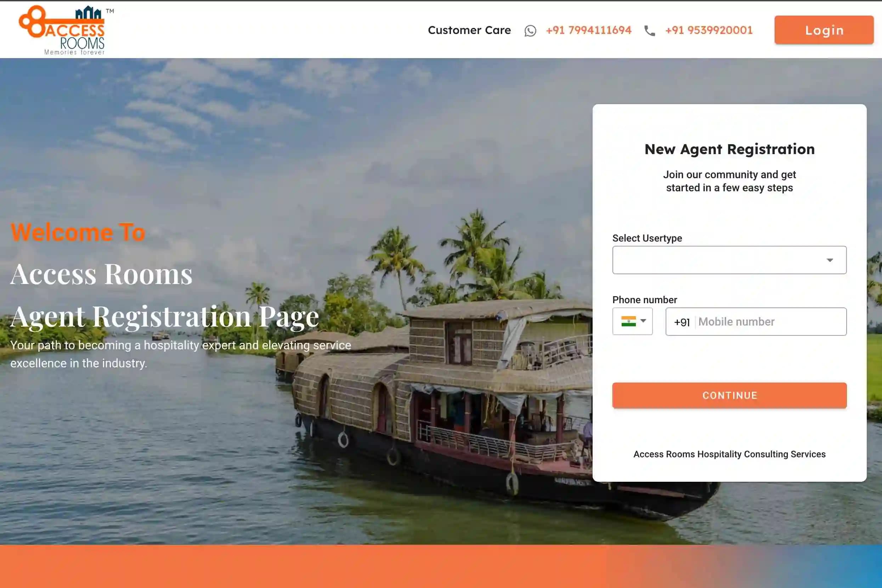This screenshot has width=882, height=588.
Task: Click the Select Usertype label
Action: tap(647, 238)
